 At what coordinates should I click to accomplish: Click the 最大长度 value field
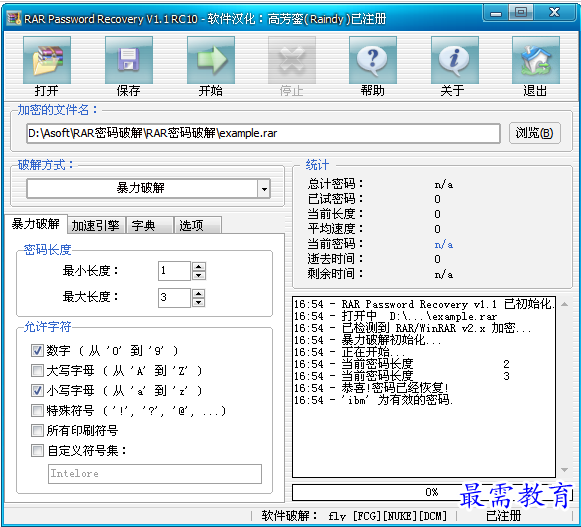click(x=174, y=297)
